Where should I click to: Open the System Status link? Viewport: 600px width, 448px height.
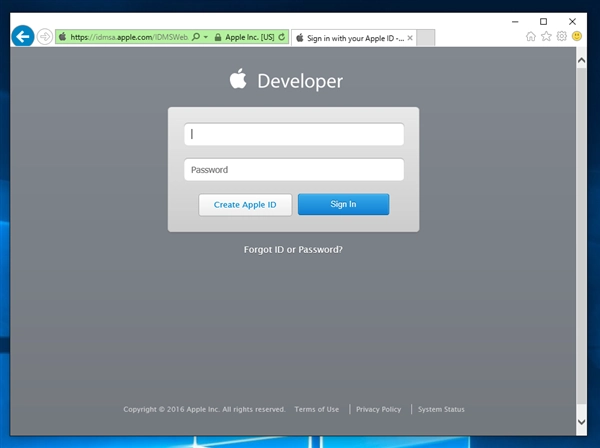pyautogui.click(x=441, y=409)
